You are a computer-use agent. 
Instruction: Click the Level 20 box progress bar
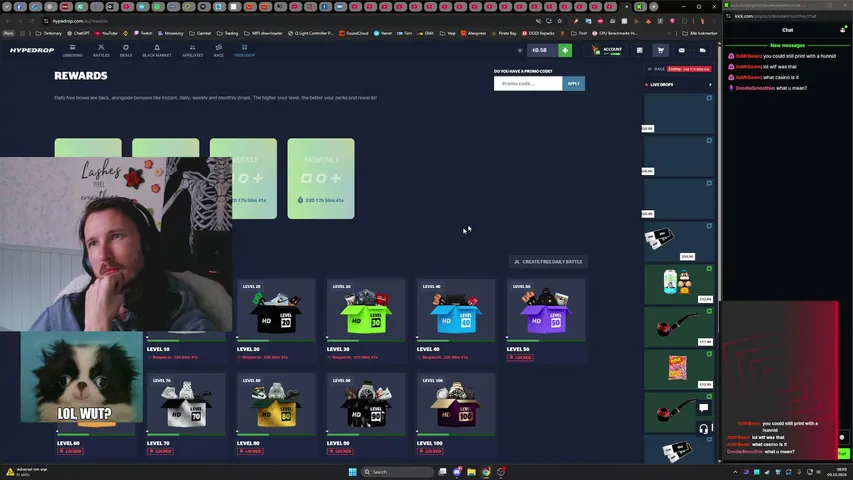click(x=276, y=341)
